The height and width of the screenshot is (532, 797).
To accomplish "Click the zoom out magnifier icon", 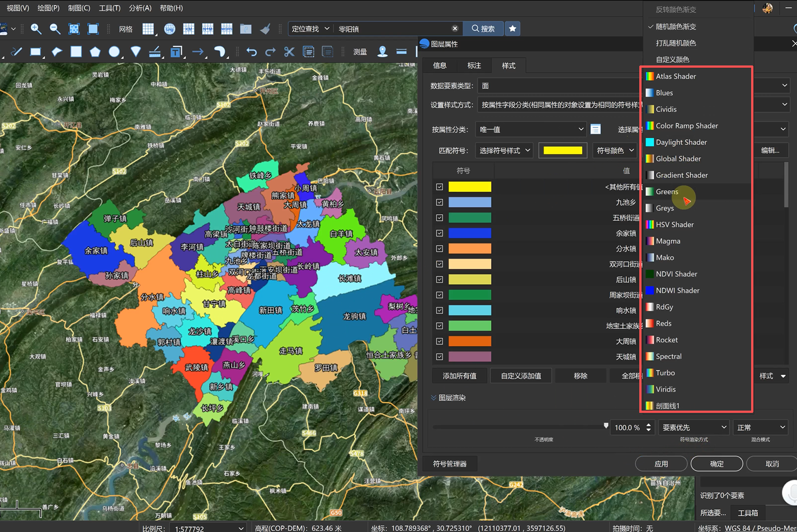I will click(x=55, y=29).
